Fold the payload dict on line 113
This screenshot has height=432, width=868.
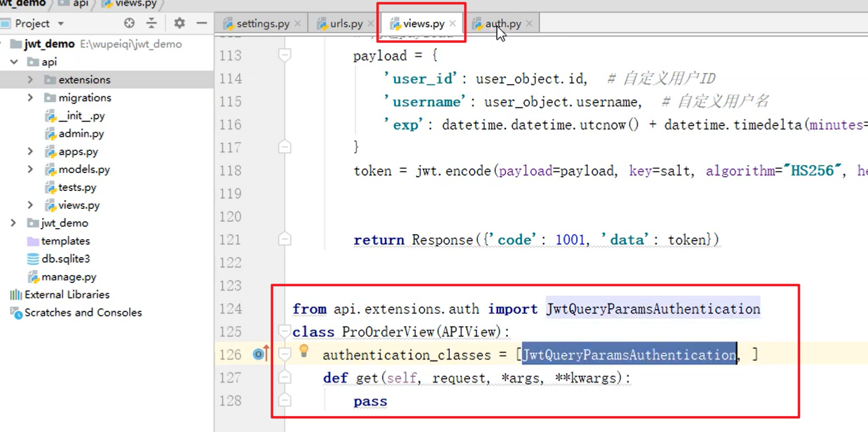pyautogui.click(x=285, y=56)
